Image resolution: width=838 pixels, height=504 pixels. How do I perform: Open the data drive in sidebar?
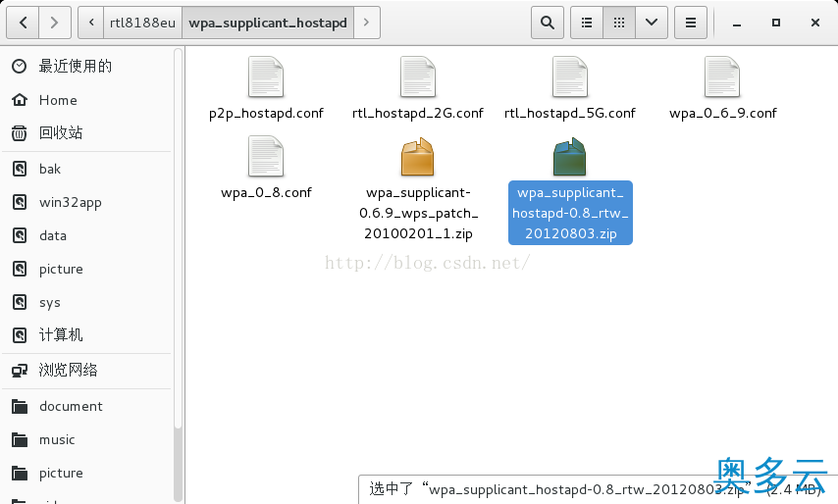point(86,235)
